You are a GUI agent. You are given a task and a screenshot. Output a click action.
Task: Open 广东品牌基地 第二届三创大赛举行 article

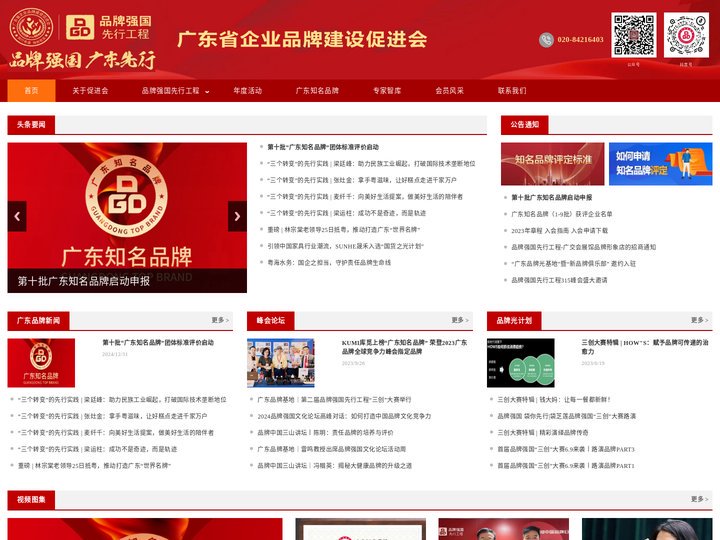click(334, 399)
